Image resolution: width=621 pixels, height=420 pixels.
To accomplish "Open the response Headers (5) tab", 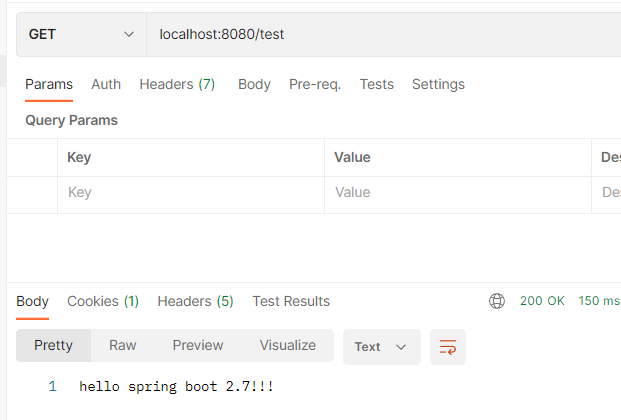I will [x=195, y=301].
